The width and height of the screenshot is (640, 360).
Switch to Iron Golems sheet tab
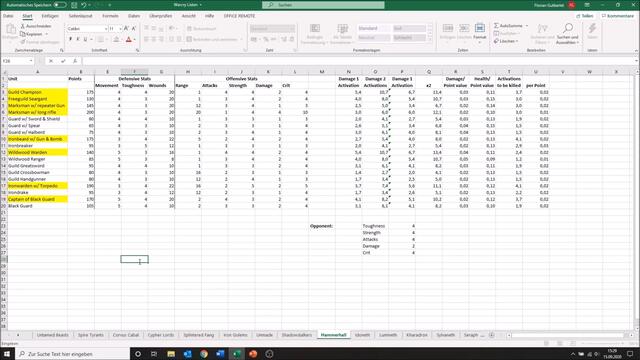click(x=235, y=335)
